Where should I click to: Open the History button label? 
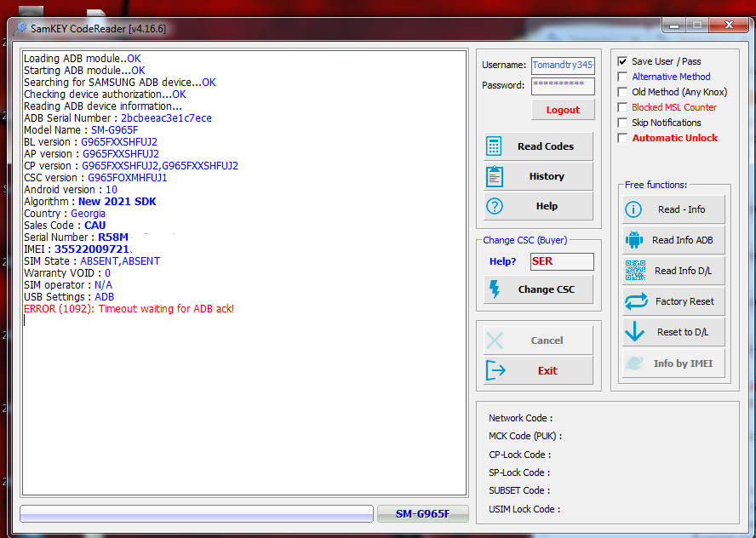click(x=547, y=176)
